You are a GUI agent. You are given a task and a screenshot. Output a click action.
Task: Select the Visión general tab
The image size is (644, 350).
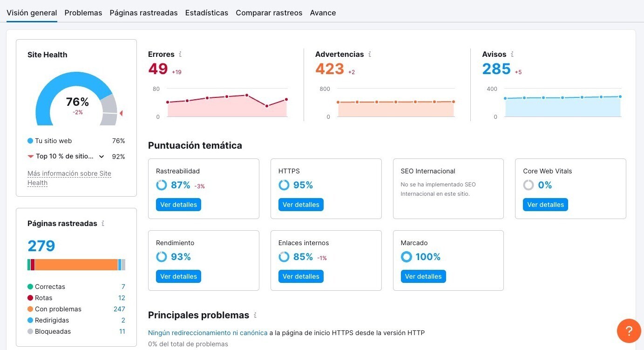pyautogui.click(x=32, y=13)
